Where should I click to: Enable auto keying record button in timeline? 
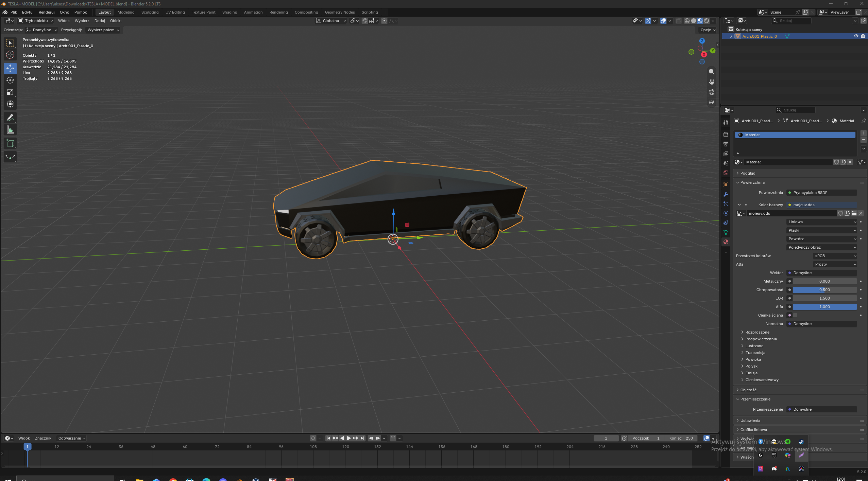(x=313, y=438)
